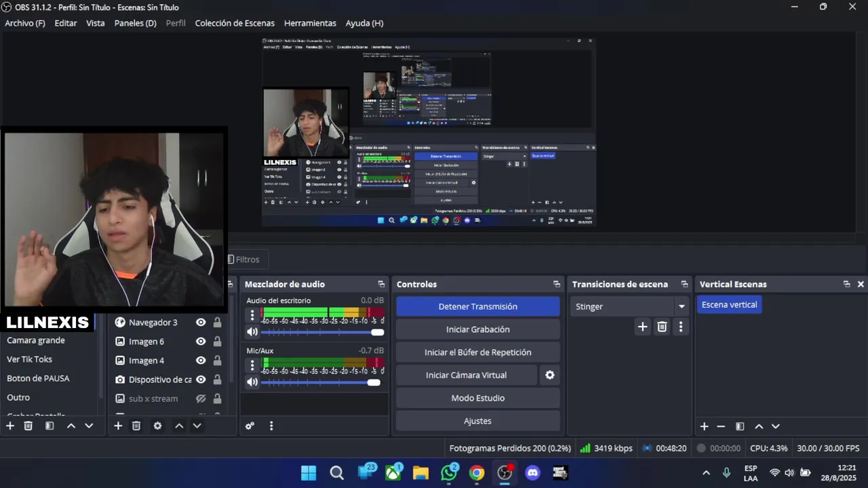The height and width of the screenshot is (488, 868).
Task: Add a vertical scene with plus icon
Action: click(705, 426)
